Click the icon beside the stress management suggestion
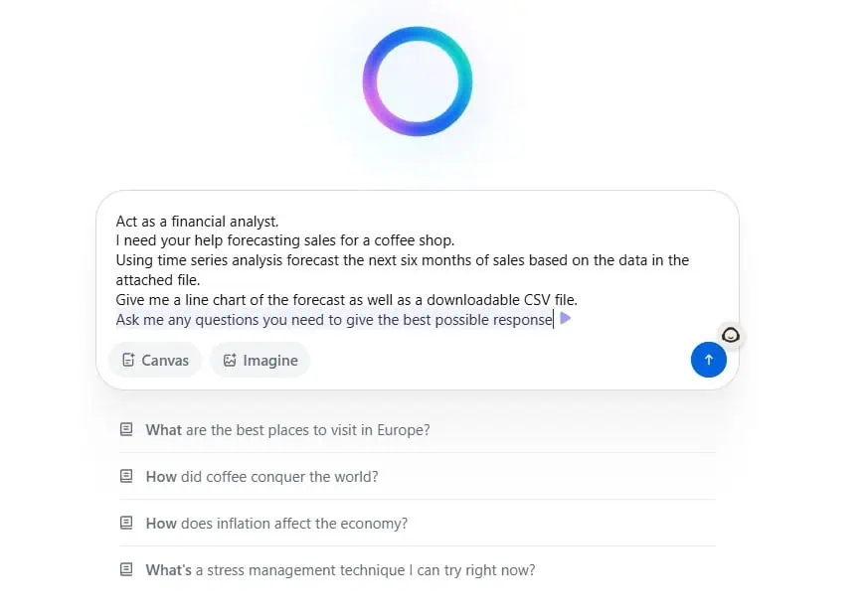Screen dimensions: 863x616 pyautogui.click(x=126, y=570)
